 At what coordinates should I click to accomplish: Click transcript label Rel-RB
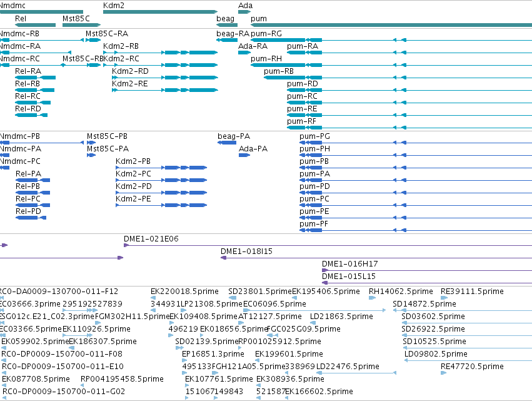28,84
